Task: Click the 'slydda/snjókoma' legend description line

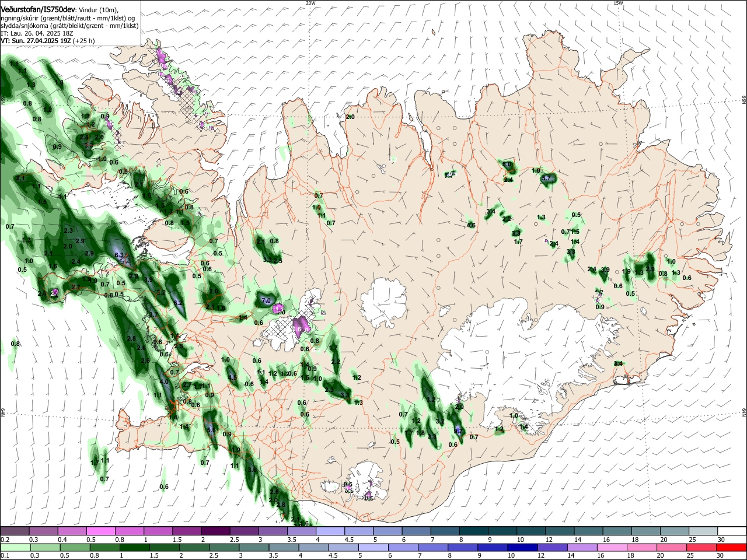Action: [x=69, y=26]
